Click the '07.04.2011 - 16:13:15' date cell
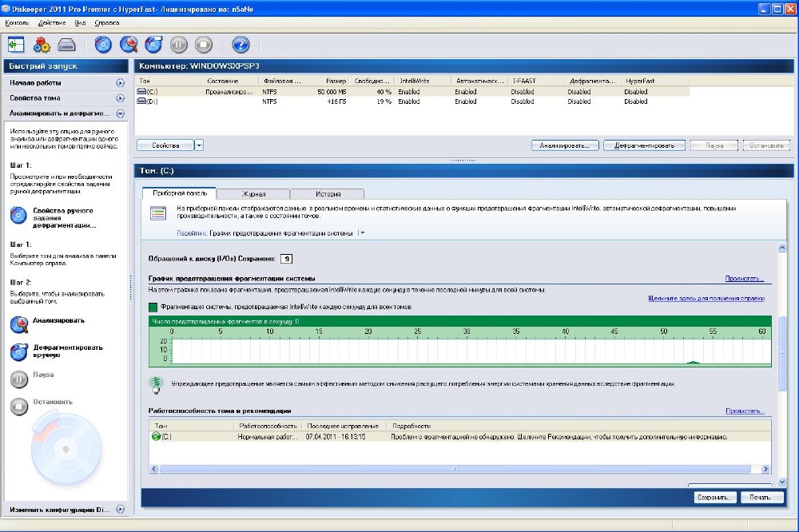Viewport: 799px width, 532px height. [x=336, y=437]
